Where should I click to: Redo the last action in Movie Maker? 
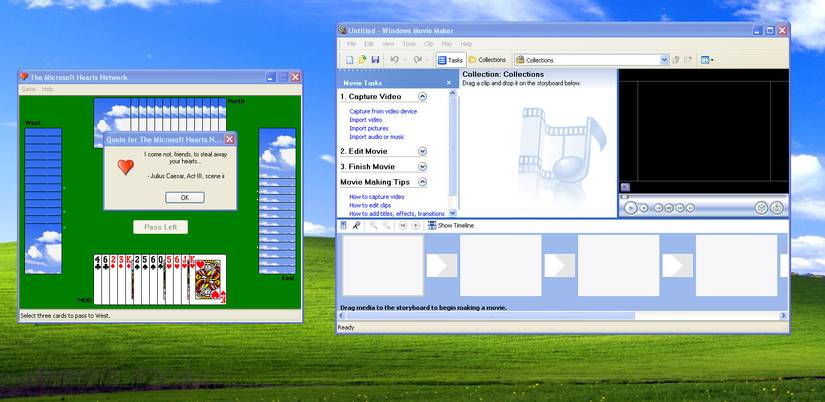tap(418, 60)
